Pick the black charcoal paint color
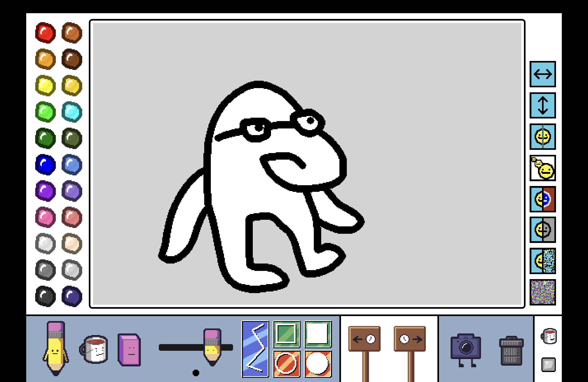Screen dimensions: 588x382 pos(45,296)
